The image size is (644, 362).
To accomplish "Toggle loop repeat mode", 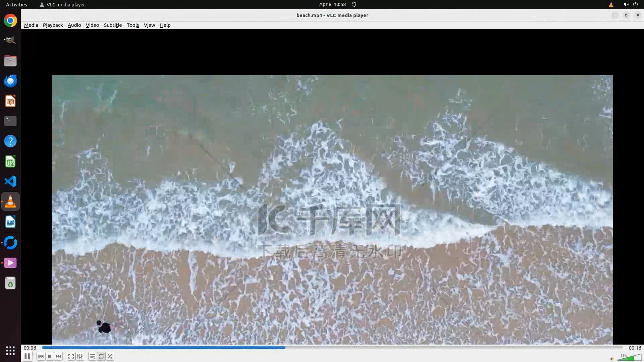I will 101,356.
